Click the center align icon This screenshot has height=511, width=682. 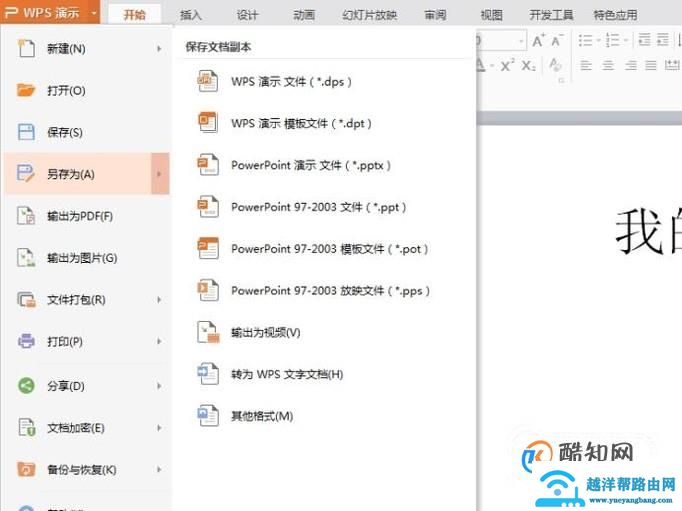[608, 66]
